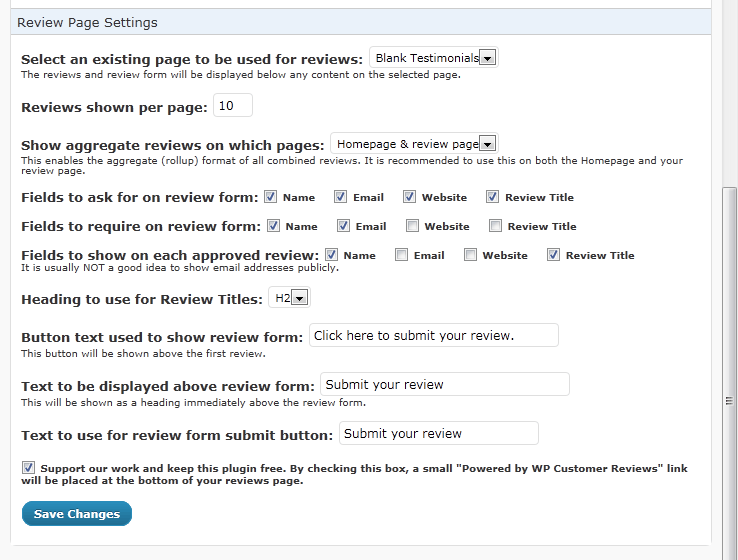Toggle Review Title in fields to ask for
This screenshot has height=560, width=738.
click(x=492, y=197)
